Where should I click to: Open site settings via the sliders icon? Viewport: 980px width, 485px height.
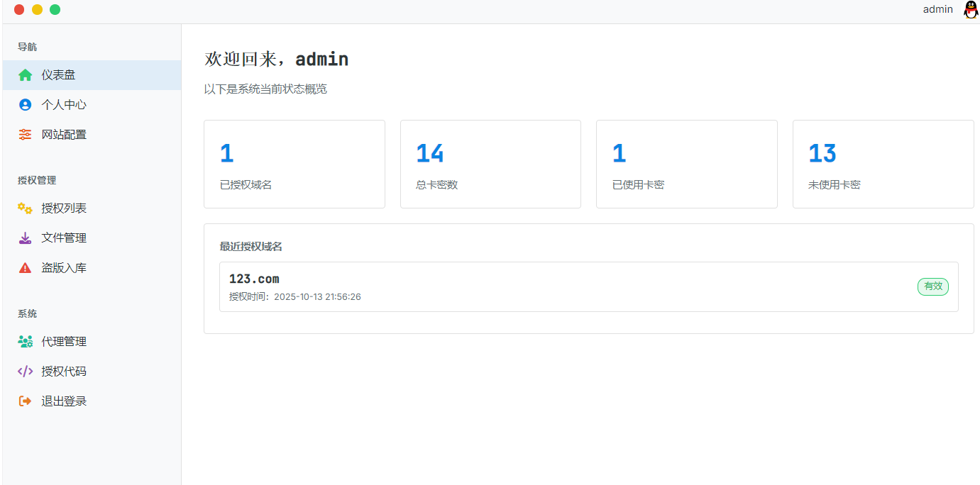[26, 134]
